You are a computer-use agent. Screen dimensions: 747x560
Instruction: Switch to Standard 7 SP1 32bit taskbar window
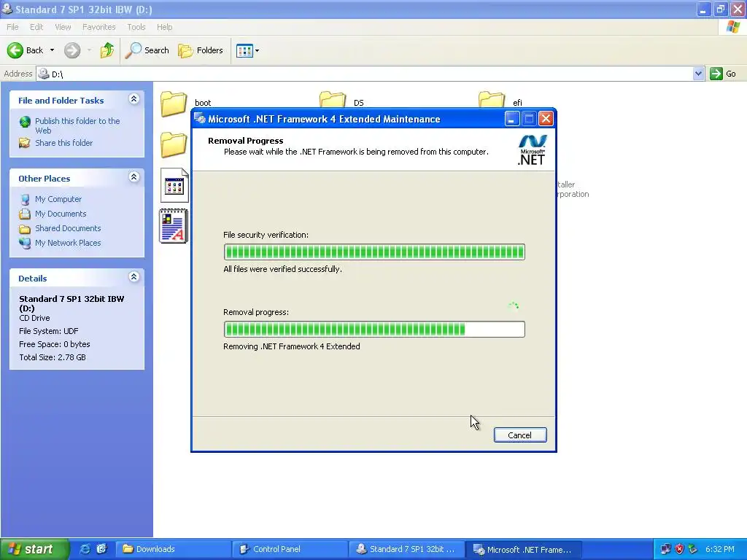(406, 549)
